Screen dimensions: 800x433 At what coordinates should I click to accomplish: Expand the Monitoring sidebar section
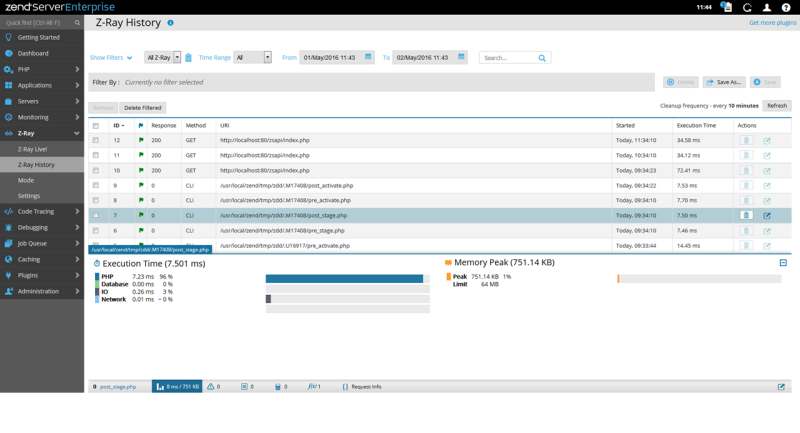(77, 117)
